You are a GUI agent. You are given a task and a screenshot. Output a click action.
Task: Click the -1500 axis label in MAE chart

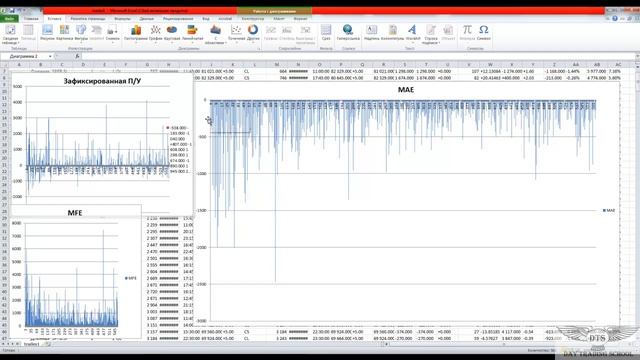click(201, 210)
